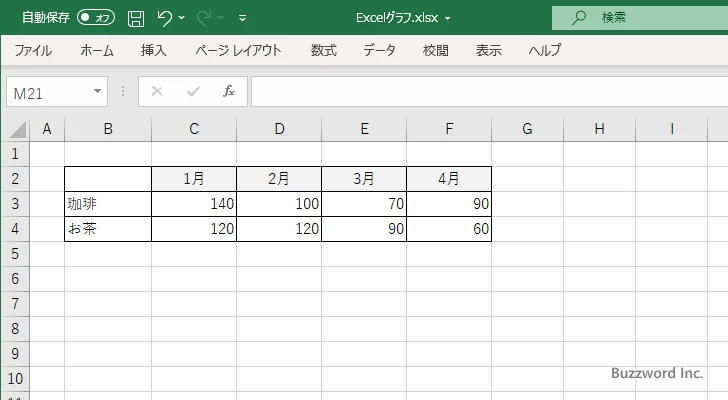Screen dimensions: 728x400
Task: Click in the formula bar input field
Action: tap(480, 91)
